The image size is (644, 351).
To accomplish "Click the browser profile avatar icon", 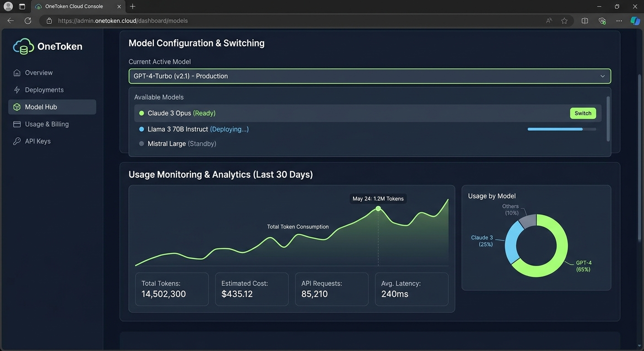I will point(8,6).
